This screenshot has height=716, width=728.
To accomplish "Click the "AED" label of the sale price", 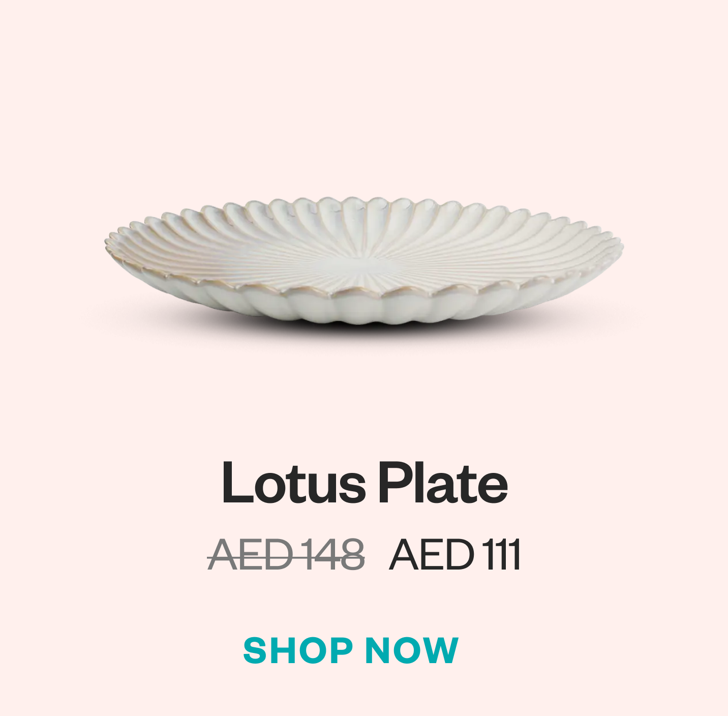I will pyautogui.click(x=431, y=555).
